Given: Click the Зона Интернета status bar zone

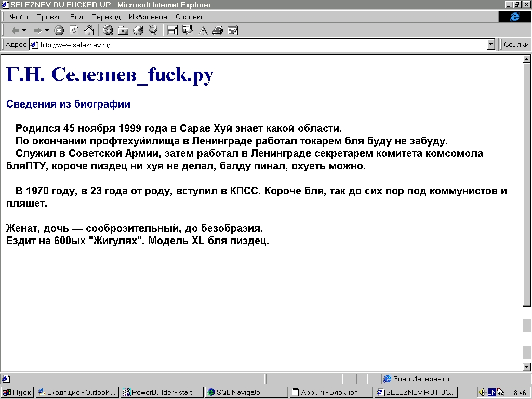Looking at the screenshot, I should click(x=456, y=379).
